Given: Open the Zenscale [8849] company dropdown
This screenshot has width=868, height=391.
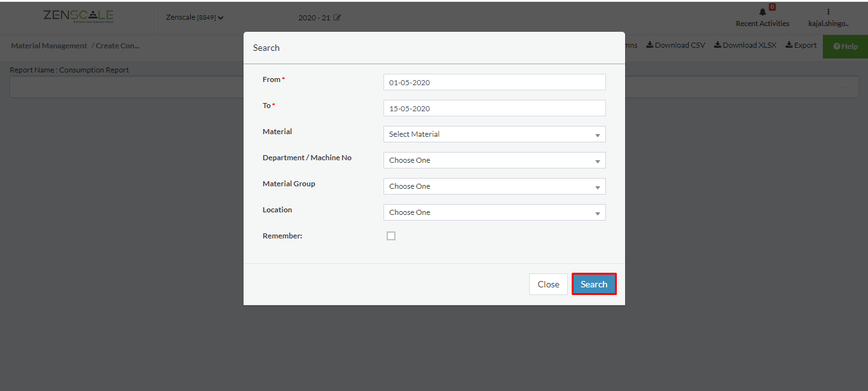Looking at the screenshot, I should click(x=195, y=18).
